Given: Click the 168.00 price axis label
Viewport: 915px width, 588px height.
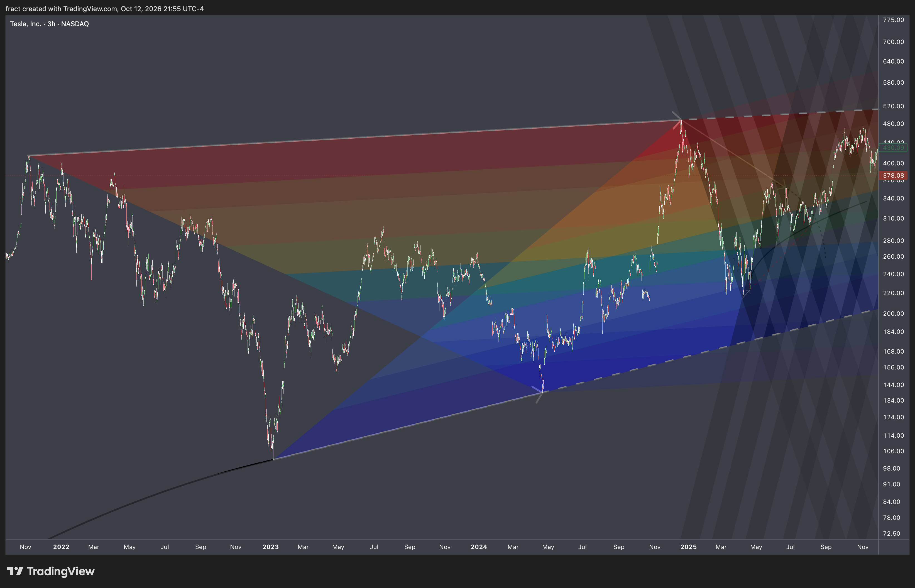Looking at the screenshot, I should click(893, 351).
